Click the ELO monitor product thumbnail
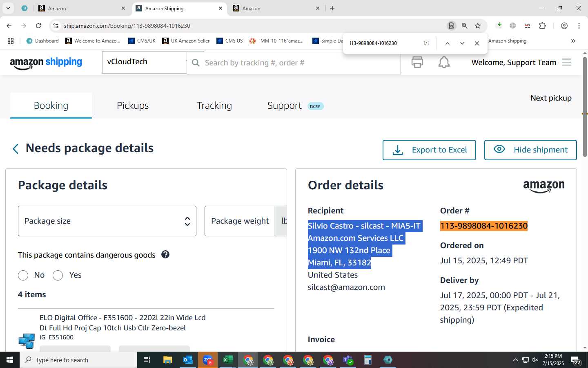Screen dimensions: 588x368 [x=27, y=341]
